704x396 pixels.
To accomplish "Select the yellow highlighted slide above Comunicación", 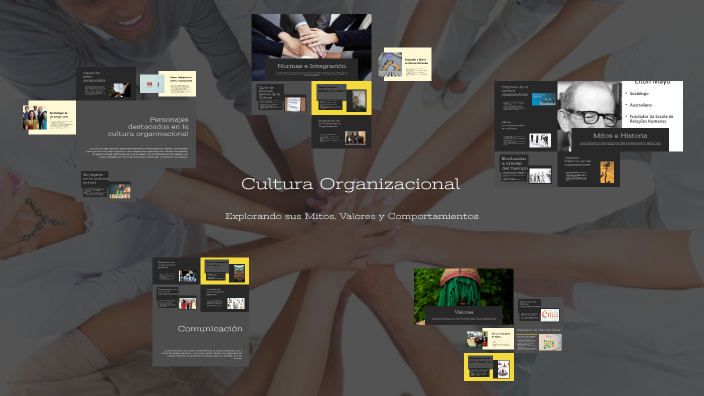I will (x=224, y=271).
